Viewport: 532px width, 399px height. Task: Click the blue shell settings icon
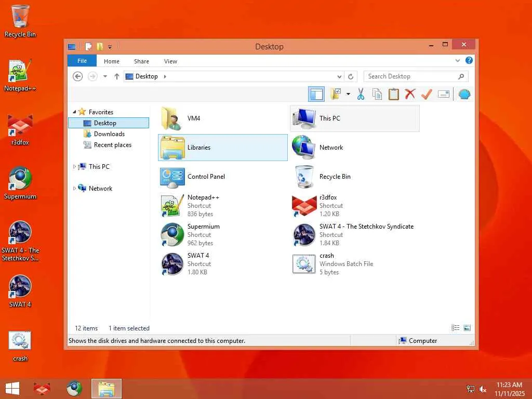point(464,94)
